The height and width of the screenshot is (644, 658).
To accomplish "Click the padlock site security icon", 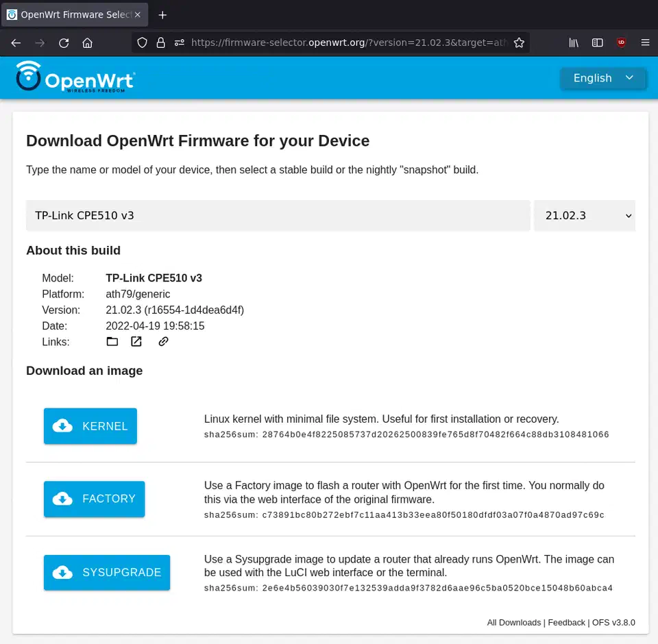I will (x=160, y=42).
